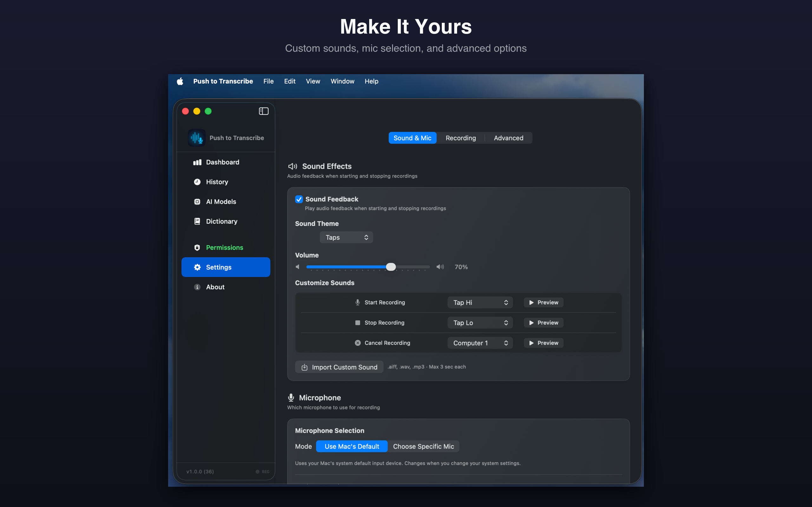Screen dimensions: 812x507
Task: Preview the Stop Recording sound
Action: [543, 323]
